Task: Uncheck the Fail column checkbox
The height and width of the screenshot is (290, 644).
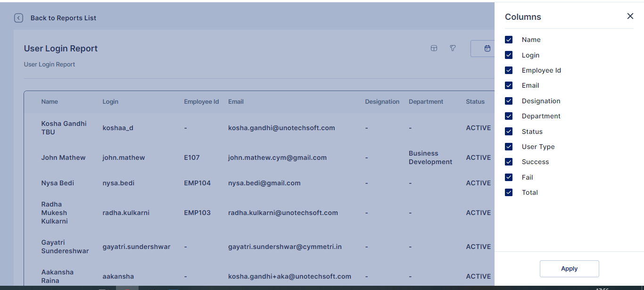Action: pyautogui.click(x=509, y=177)
